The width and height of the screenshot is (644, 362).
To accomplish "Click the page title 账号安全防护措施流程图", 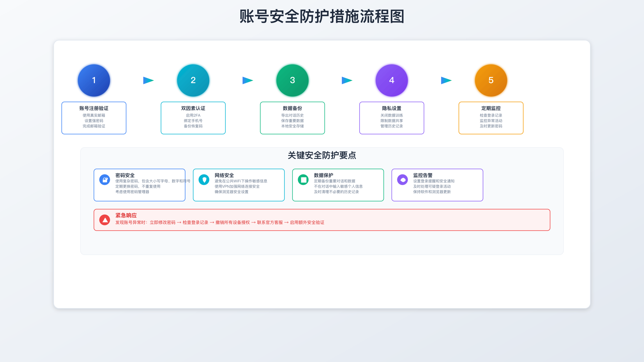I will pyautogui.click(x=322, y=16).
